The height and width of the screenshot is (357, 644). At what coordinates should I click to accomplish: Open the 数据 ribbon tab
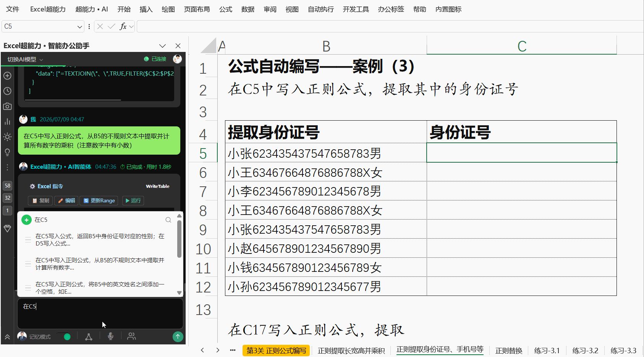[248, 9]
